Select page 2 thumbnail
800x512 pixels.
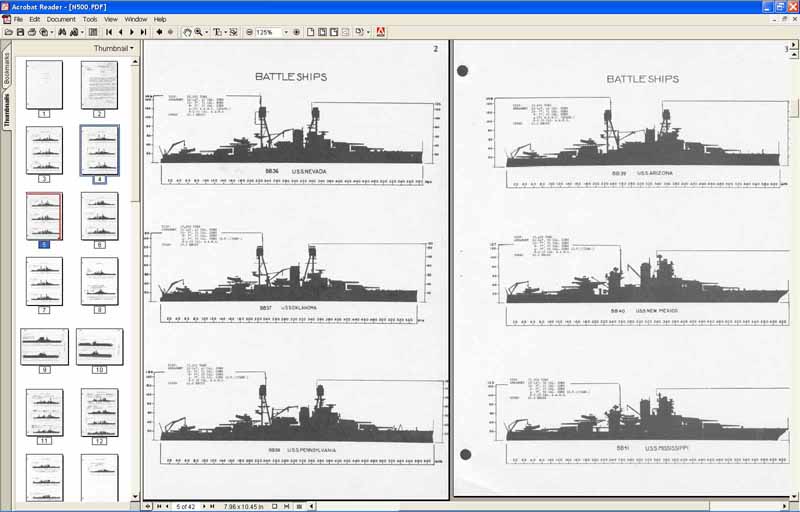pyautogui.click(x=99, y=85)
